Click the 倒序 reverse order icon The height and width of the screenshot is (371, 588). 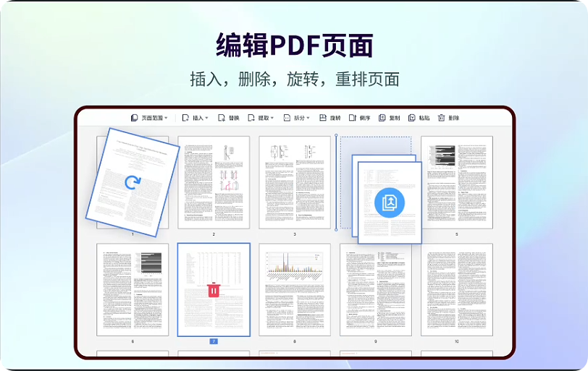tap(353, 118)
